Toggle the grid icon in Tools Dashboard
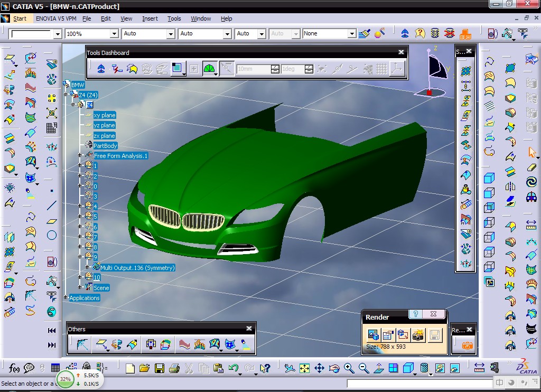The height and width of the screenshot is (392, 541). point(381,69)
